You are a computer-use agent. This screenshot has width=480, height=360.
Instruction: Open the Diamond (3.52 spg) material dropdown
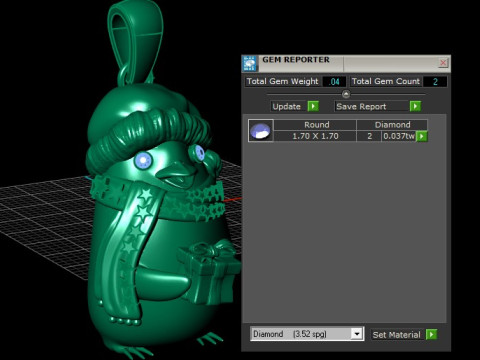307,334
